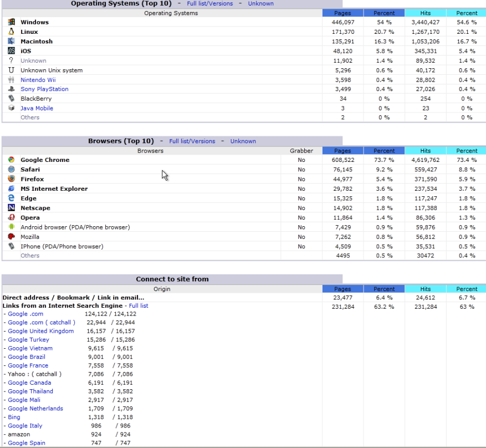The image size is (486, 448).
Task: Select the Edge browser icon
Action: 11,198
